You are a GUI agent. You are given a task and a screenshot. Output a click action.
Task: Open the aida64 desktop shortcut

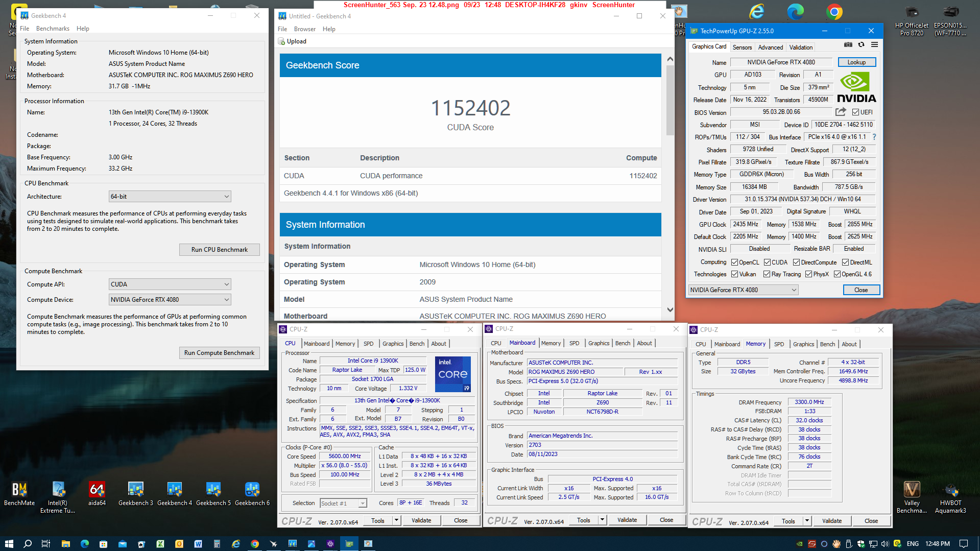97,494
